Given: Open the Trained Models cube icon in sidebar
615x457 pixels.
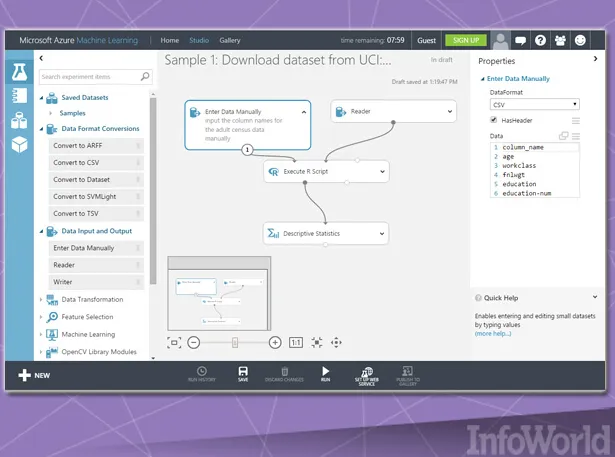Looking at the screenshot, I should tap(19, 145).
